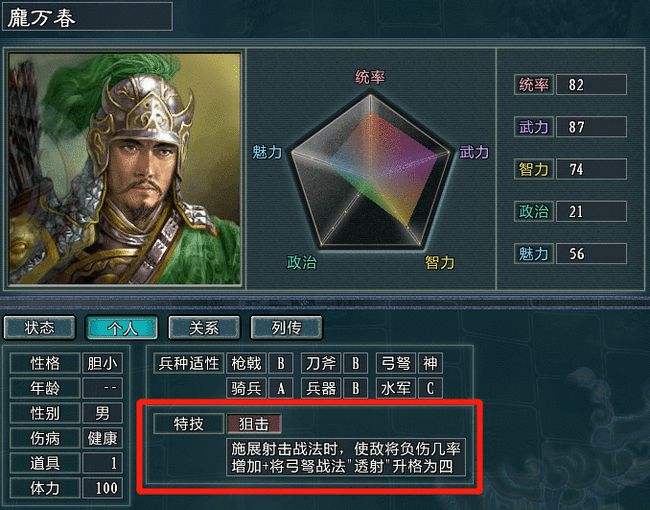The width and height of the screenshot is (650, 510).
Task: Click the 性格 value 胆小
Action: click(102, 364)
